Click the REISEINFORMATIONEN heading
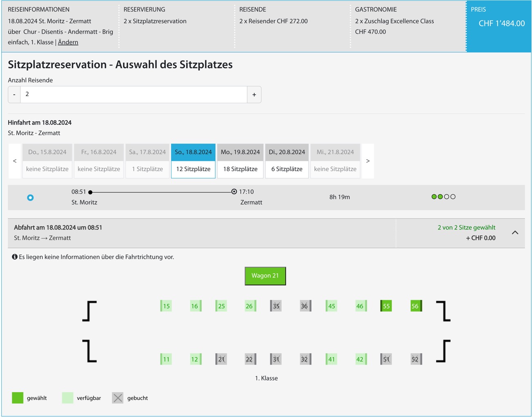The height and width of the screenshot is (417, 532). point(38,9)
